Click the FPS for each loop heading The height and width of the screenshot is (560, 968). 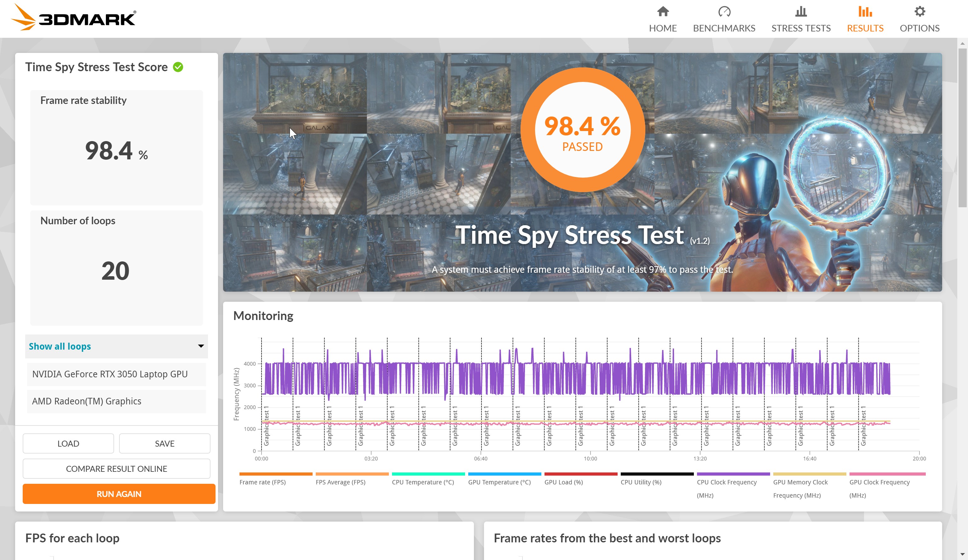tap(72, 538)
